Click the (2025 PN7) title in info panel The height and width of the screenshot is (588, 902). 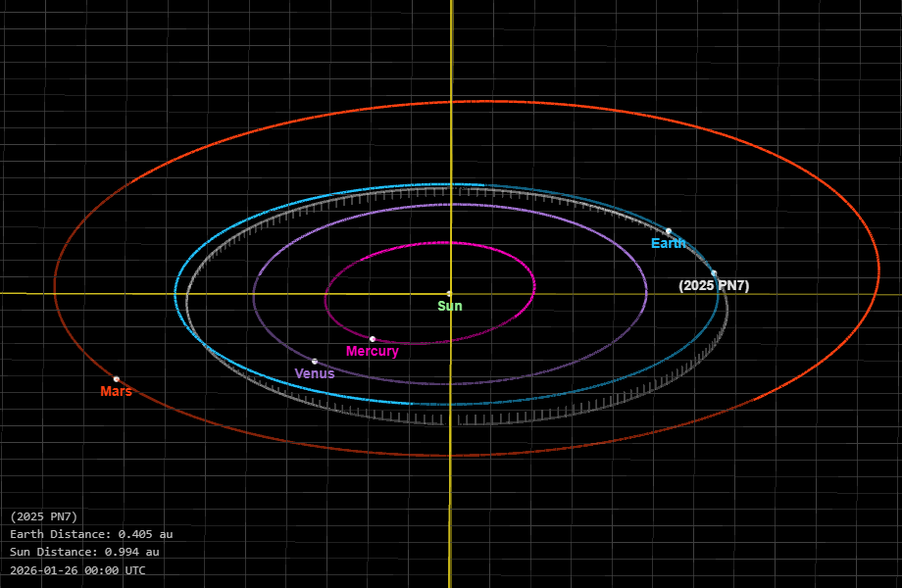(44, 516)
